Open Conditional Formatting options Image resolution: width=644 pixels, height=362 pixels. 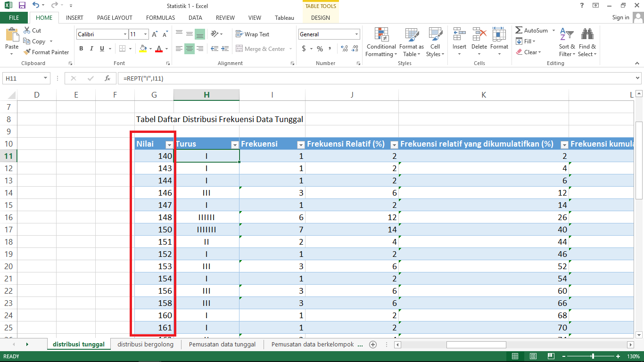click(x=381, y=42)
